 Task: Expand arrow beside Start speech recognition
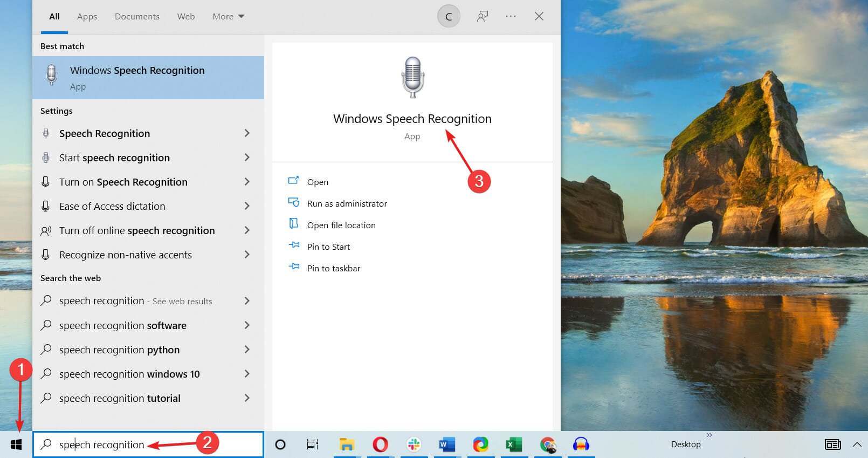[x=247, y=158]
